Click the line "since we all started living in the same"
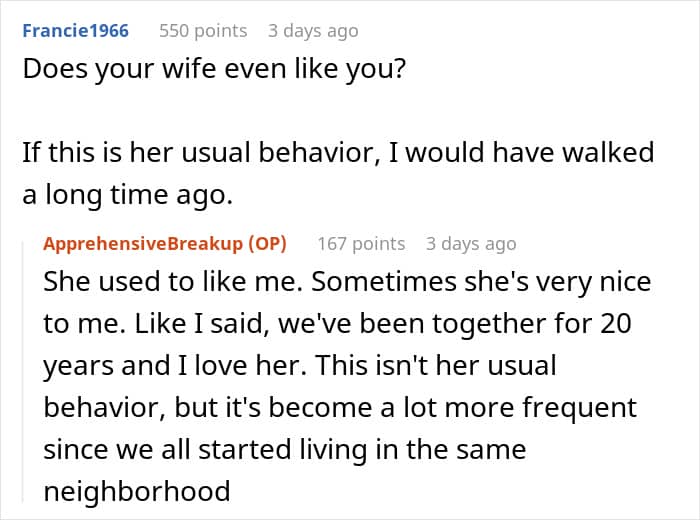Screen dimensions: 700x520 (284, 450)
